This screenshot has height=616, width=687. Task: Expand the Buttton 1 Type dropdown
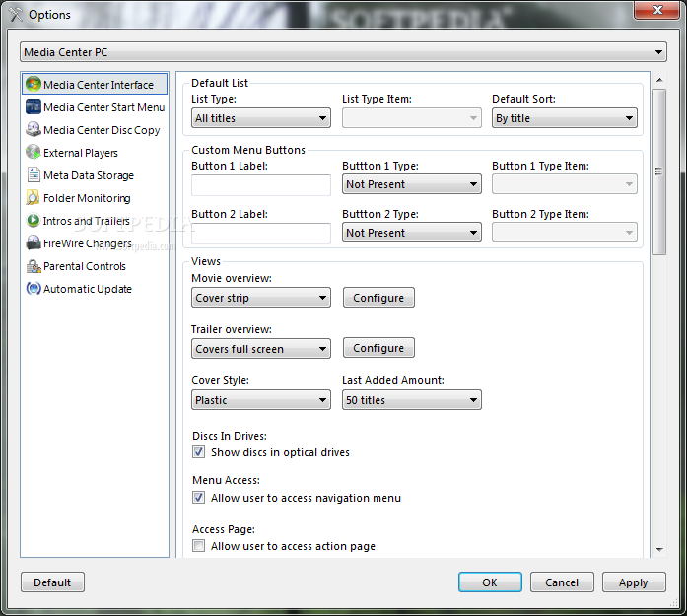[411, 184]
